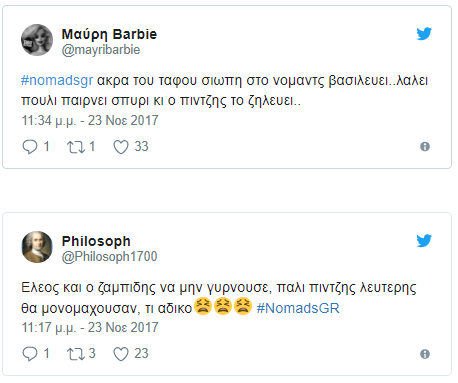This screenshot has height=383, width=458.
Task: Open the #NomadsGR hashtag in Philosoph tweet
Action: [x=298, y=308]
